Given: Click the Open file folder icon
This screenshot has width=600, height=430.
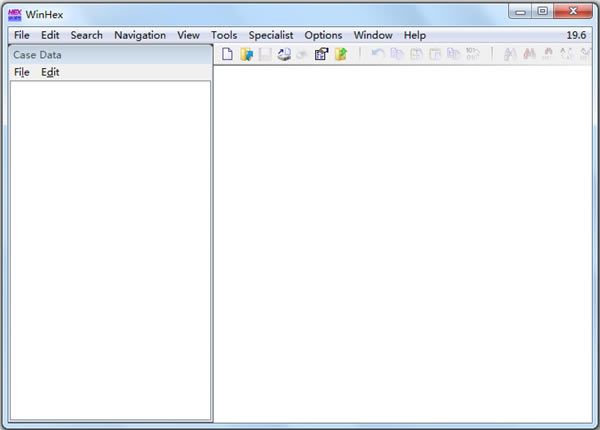Looking at the screenshot, I should pyautogui.click(x=246, y=54).
